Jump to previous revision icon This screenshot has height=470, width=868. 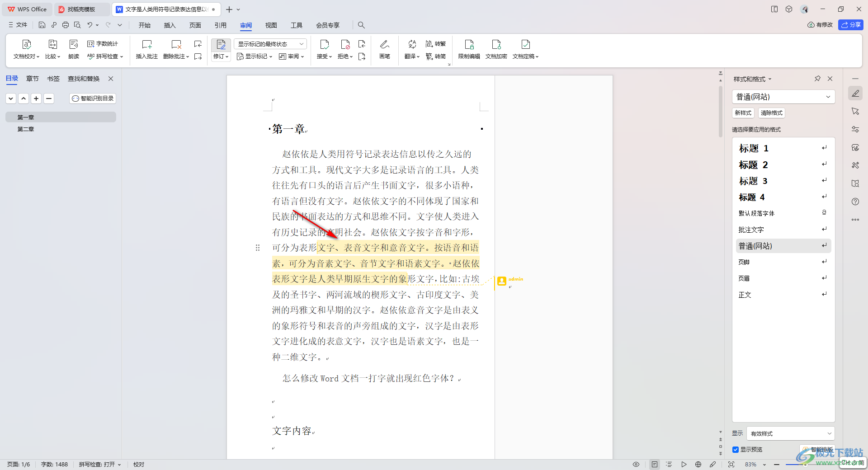point(362,44)
